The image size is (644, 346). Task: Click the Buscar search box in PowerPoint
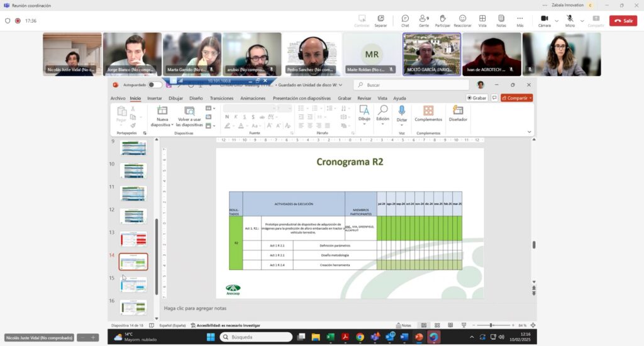411,85
